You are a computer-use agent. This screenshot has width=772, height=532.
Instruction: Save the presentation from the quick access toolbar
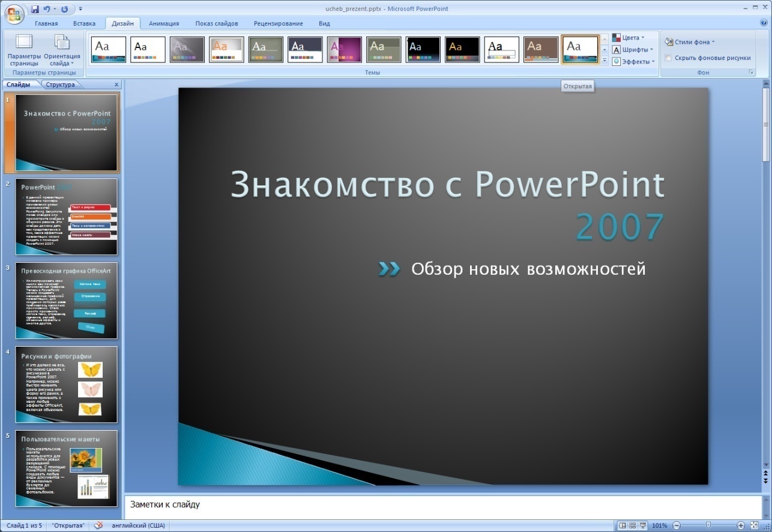[x=35, y=9]
